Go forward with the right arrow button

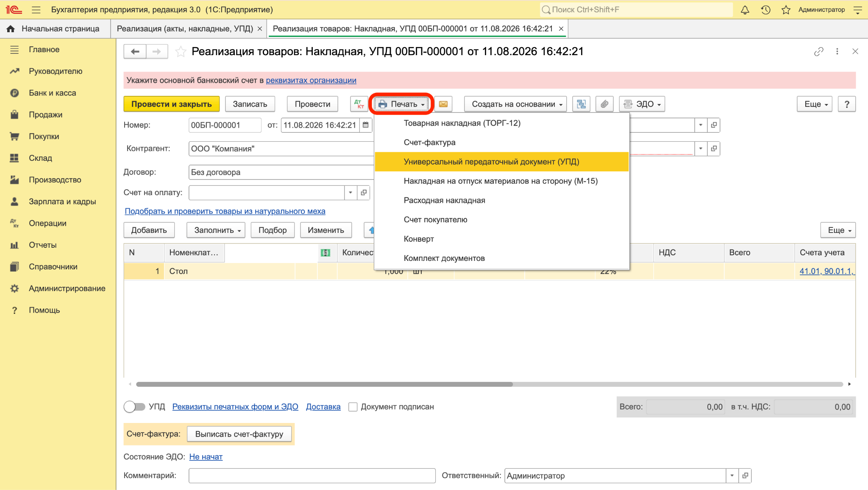(157, 51)
